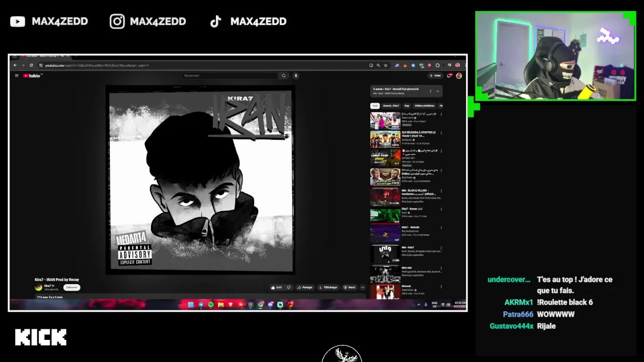Go to the YouTube home logo
Viewport: 644px width, 362px height.
(33, 76)
